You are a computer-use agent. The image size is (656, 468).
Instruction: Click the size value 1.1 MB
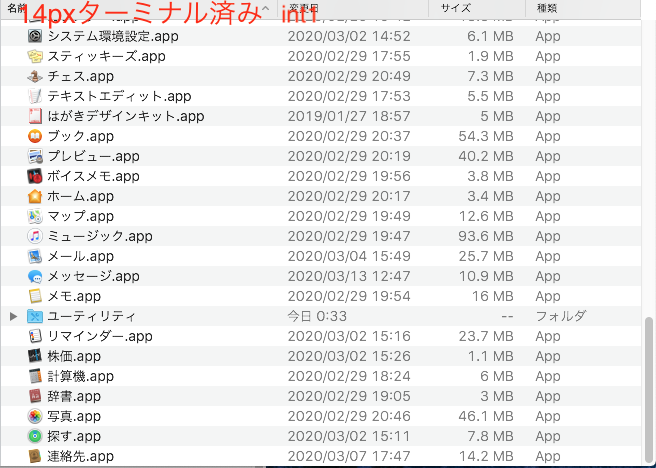pos(490,356)
